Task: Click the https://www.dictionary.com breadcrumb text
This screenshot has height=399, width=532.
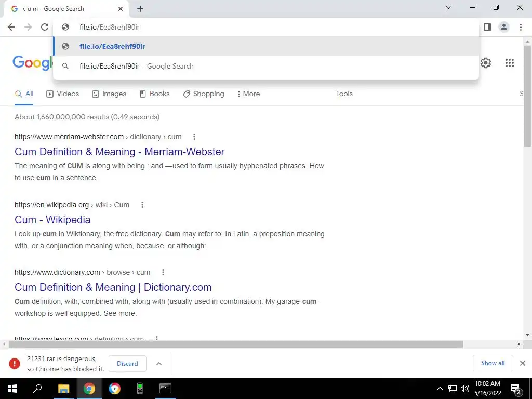Action: click(x=57, y=272)
